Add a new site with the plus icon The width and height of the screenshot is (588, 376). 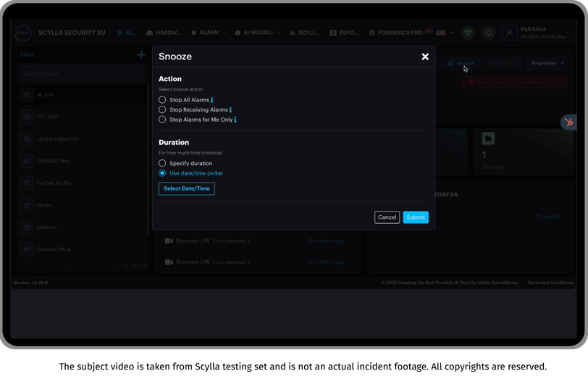point(141,55)
